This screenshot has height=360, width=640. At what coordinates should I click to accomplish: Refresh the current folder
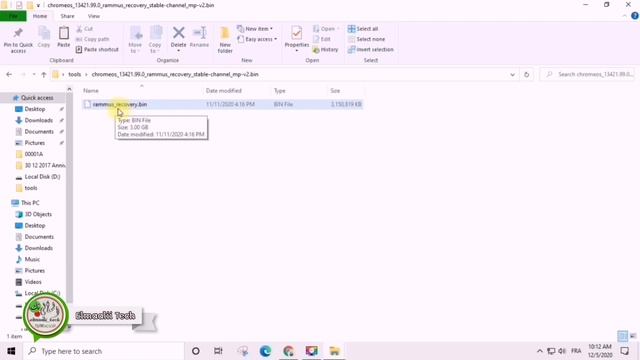coord(527,74)
